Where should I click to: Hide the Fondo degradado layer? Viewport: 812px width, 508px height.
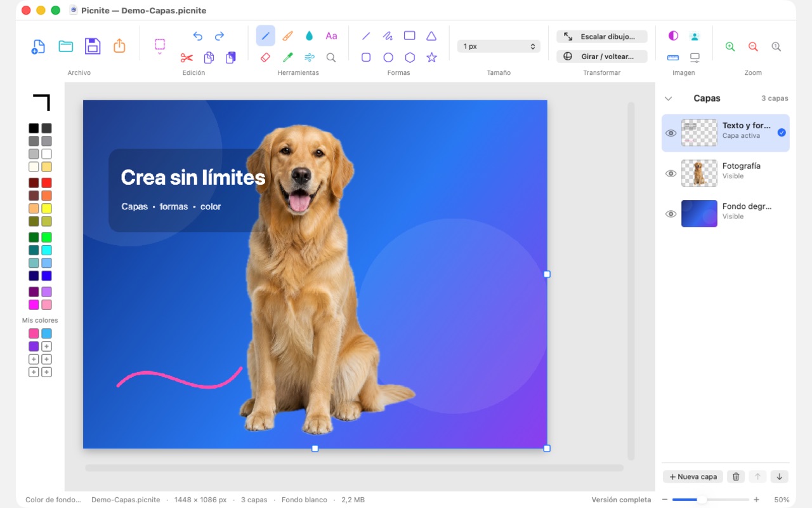(x=671, y=214)
